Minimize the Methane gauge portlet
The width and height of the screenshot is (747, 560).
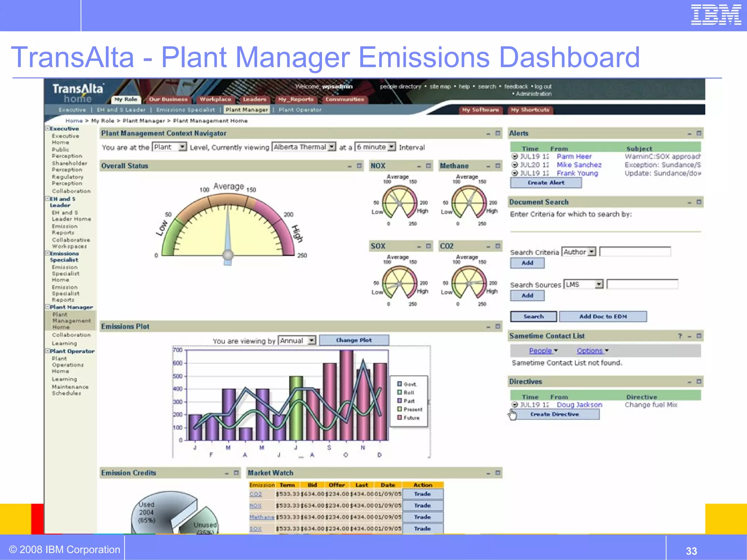(488, 166)
